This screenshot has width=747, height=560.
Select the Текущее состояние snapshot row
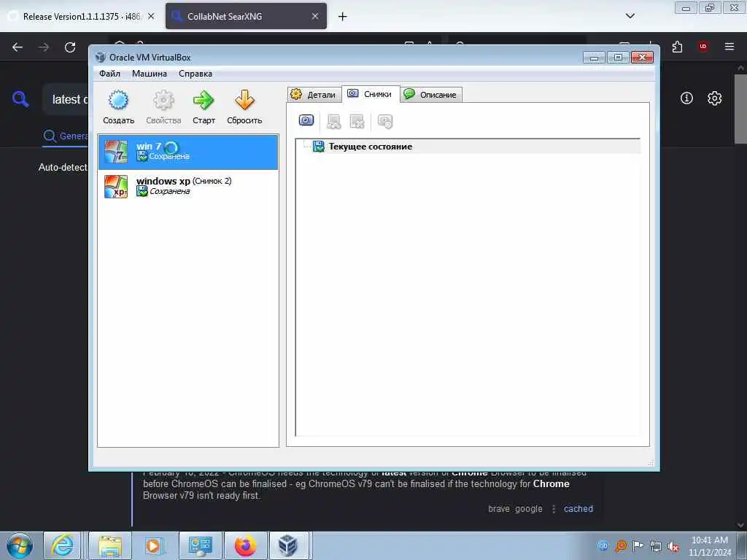pos(468,147)
